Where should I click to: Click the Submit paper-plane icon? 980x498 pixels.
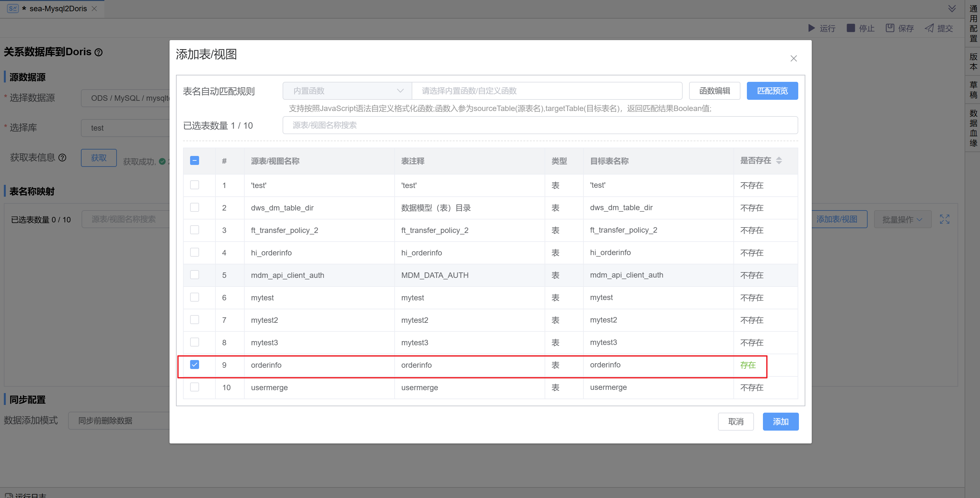coord(929,28)
